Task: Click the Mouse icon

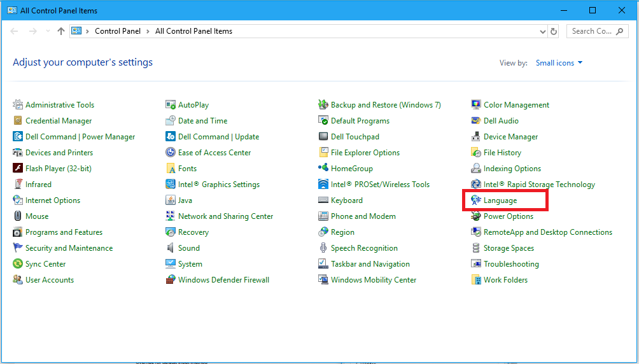Action: click(x=18, y=216)
